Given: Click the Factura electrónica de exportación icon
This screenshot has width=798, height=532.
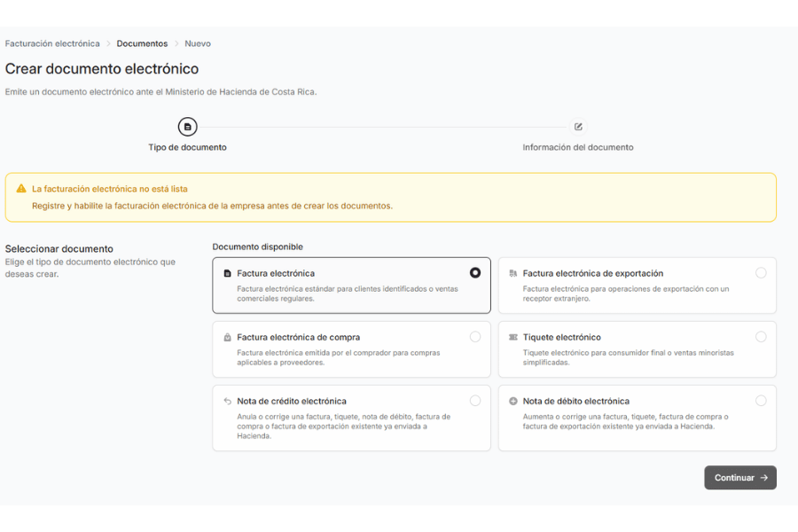Looking at the screenshot, I should [513, 273].
